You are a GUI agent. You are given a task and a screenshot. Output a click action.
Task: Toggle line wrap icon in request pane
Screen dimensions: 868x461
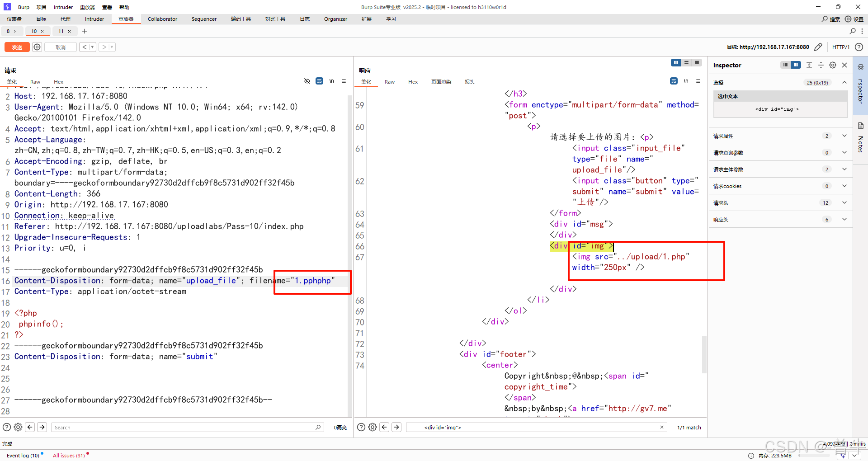coord(319,81)
